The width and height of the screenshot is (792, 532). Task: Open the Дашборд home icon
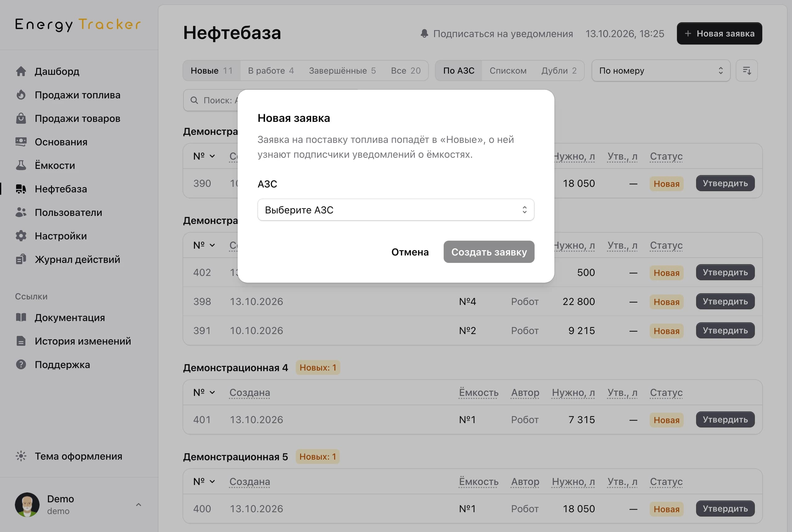point(21,71)
